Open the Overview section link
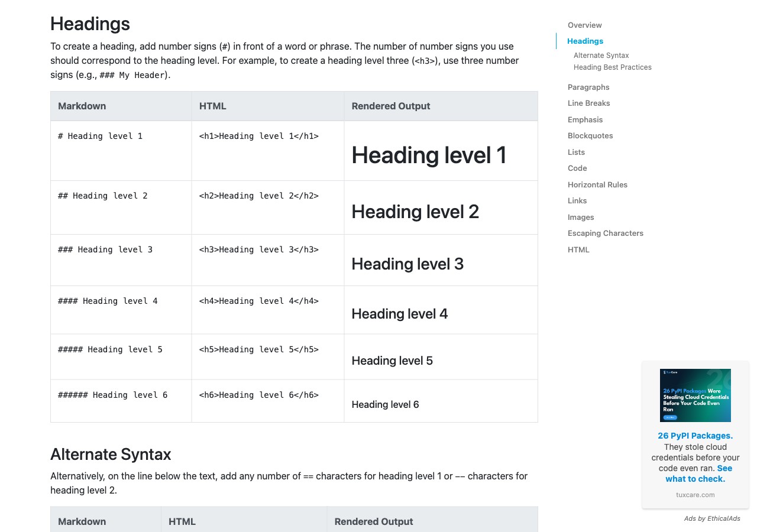Screen dimensions: 757x532 [x=584, y=25]
